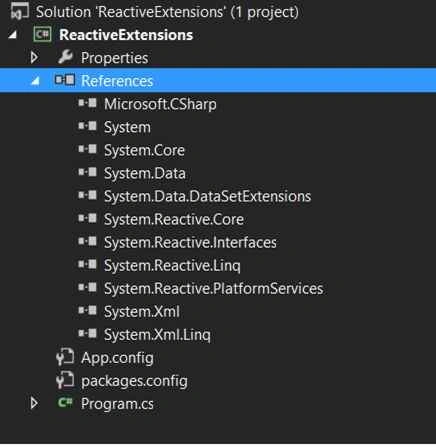Expand the Program.cs node arrow

tap(34, 403)
